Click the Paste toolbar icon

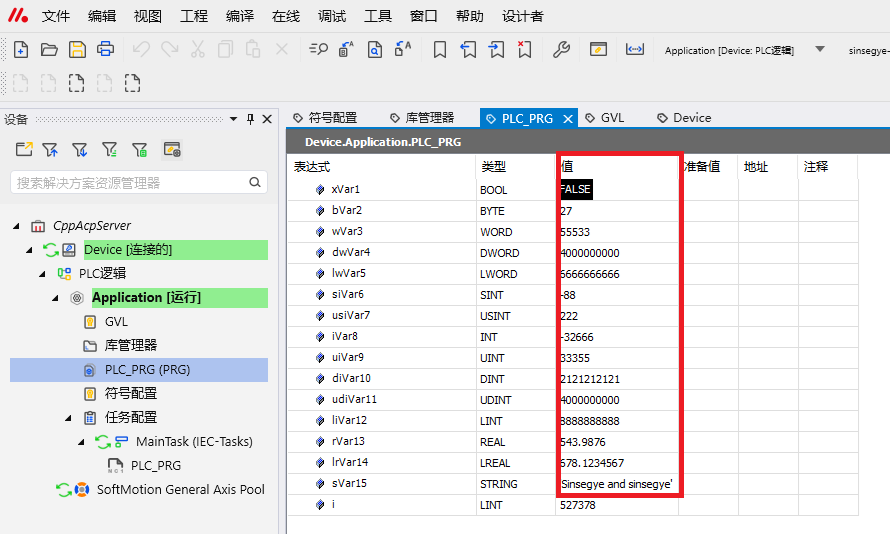click(253, 49)
